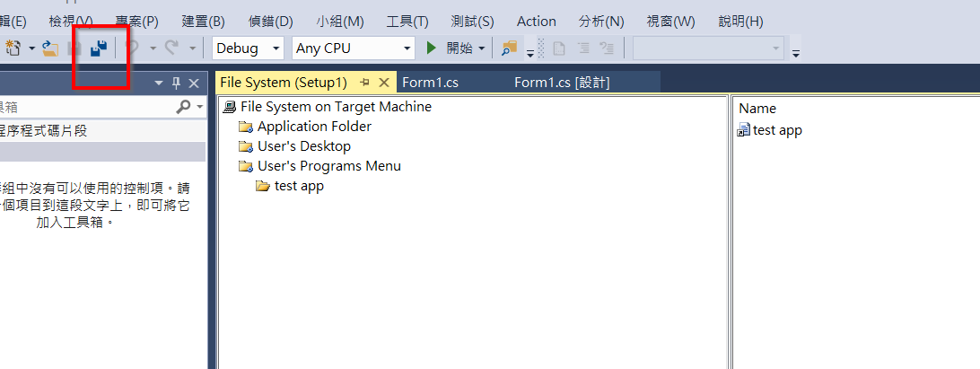The width and height of the screenshot is (980, 369).
Task: Expand the toolbox window position menu arrow
Action: pos(159,83)
